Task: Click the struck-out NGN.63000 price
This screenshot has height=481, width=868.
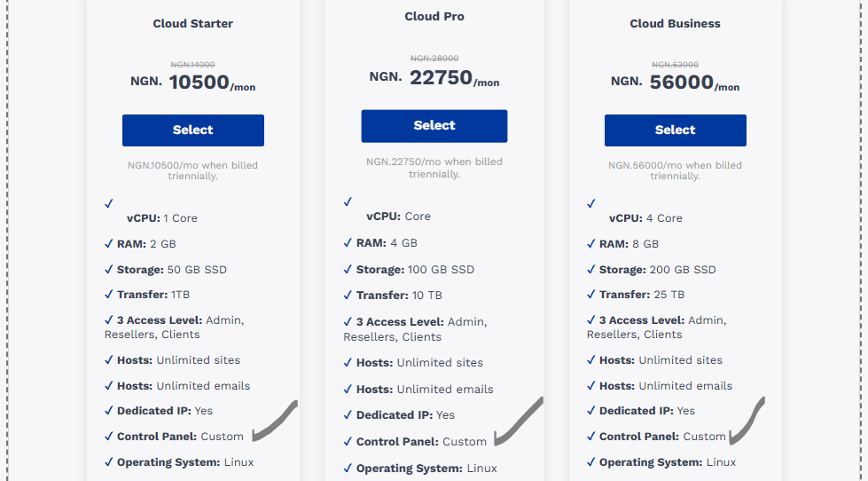Action: pyautogui.click(x=675, y=65)
